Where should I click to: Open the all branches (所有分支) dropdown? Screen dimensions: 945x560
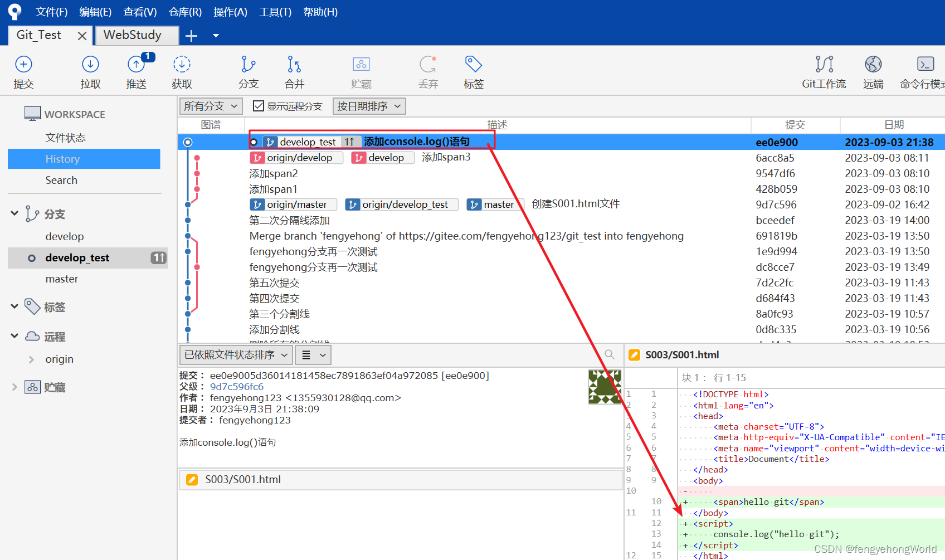click(x=211, y=106)
